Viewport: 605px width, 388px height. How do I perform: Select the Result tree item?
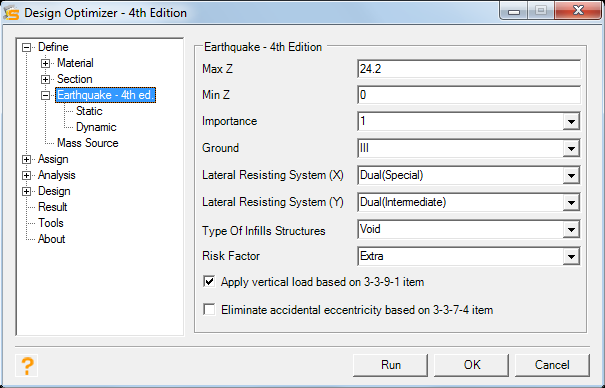(x=52, y=207)
